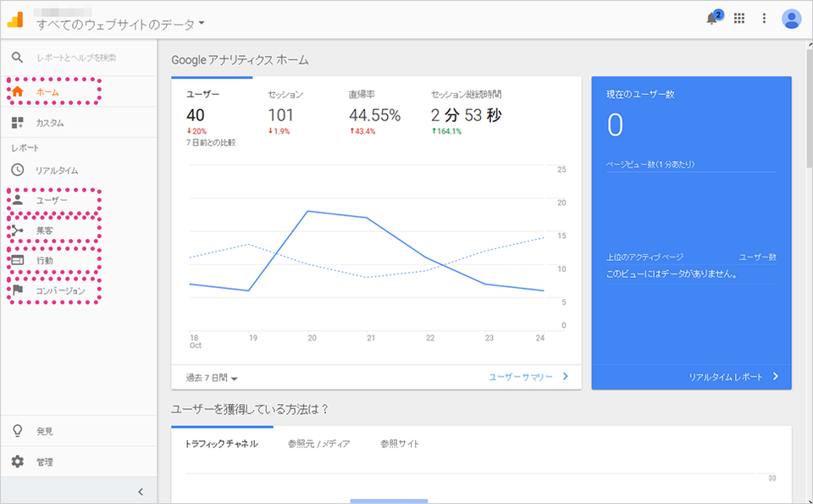Click the 管理 gear icon

click(18, 462)
